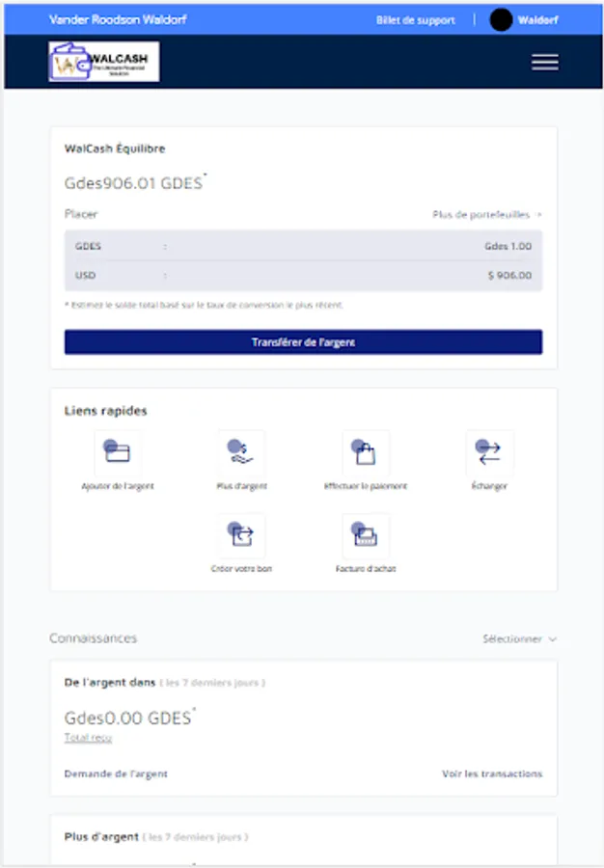
Task: Open Demande de l'argent link
Action: [116, 773]
